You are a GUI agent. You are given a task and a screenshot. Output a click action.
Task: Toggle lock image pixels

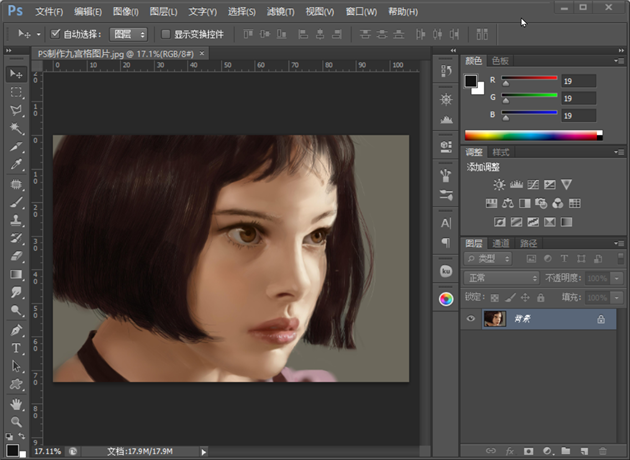tap(510, 298)
